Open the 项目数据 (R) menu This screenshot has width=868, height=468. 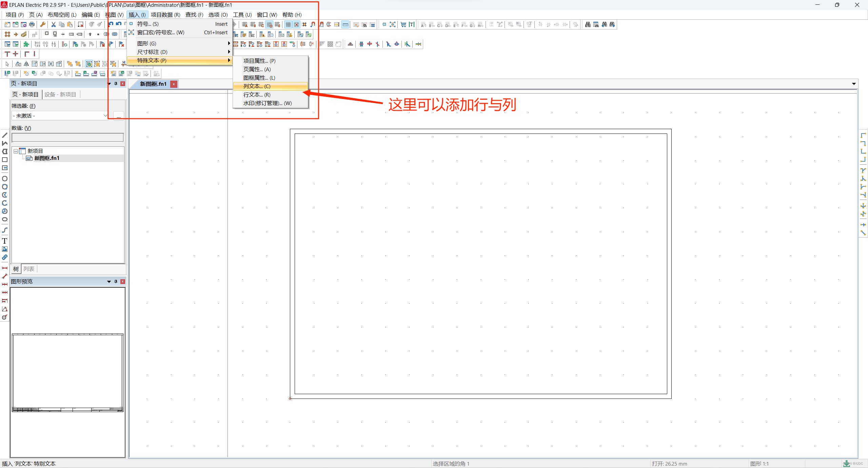(165, 15)
